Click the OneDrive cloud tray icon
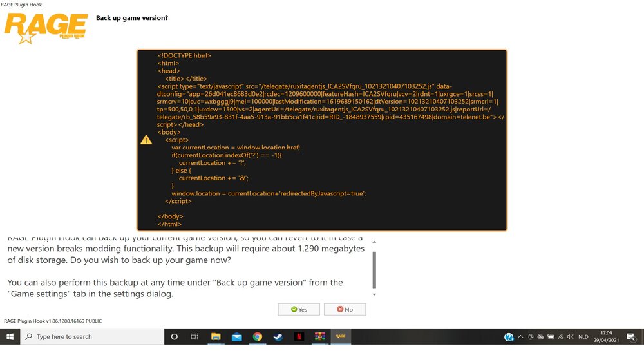Viewport: 644px width, 362px height. [540, 336]
